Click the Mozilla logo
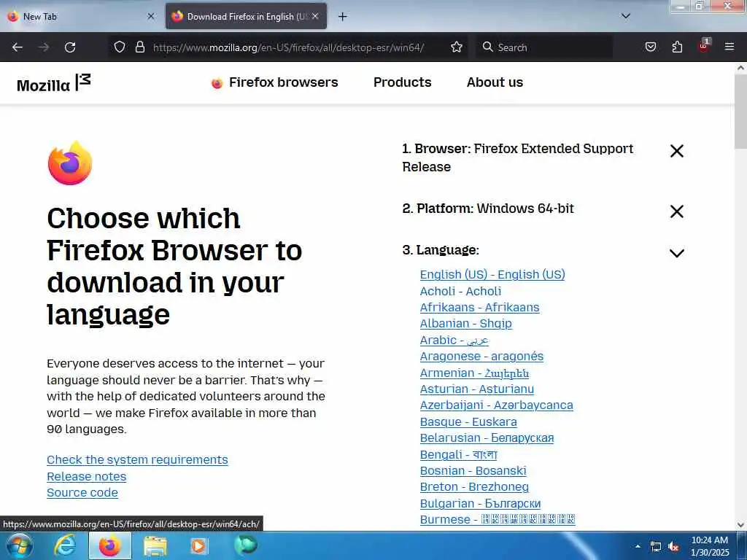Viewport: 747px width, 560px height. point(54,83)
